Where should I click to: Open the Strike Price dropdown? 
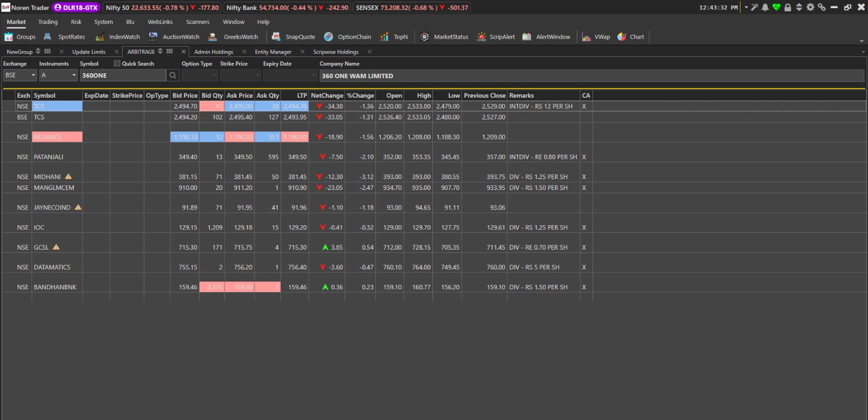(240, 75)
